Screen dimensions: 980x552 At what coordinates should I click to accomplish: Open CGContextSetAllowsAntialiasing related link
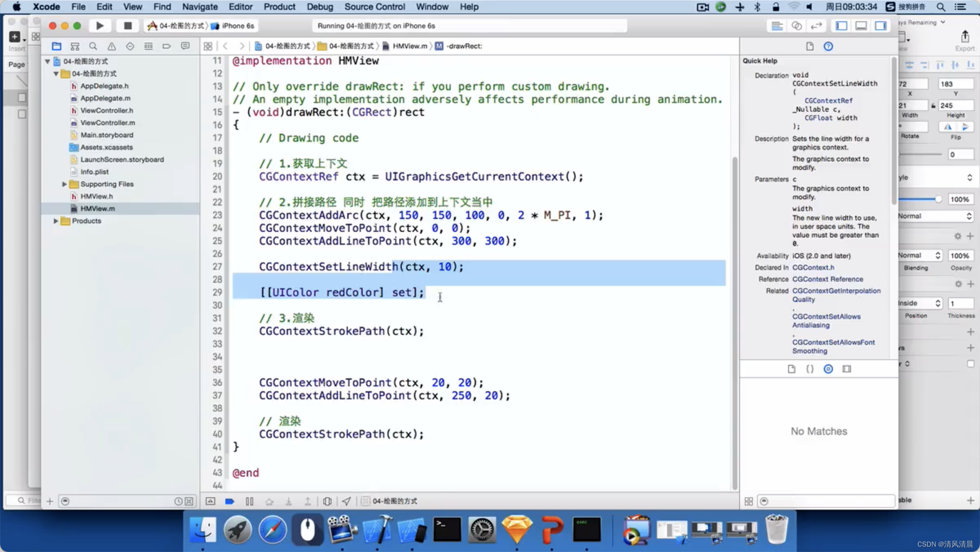pyautogui.click(x=826, y=321)
